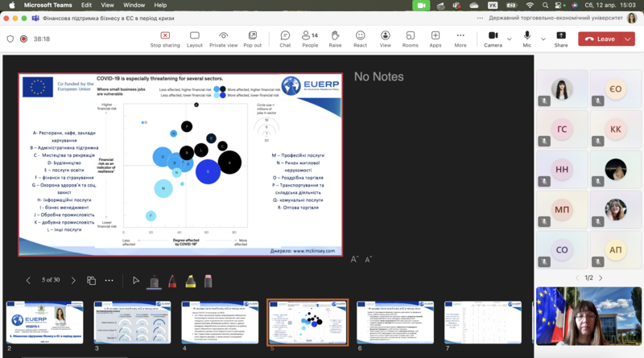Image resolution: width=644 pixels, height=358 pixels.
Task: Select the red pen tool
Action: coord(172,282)
